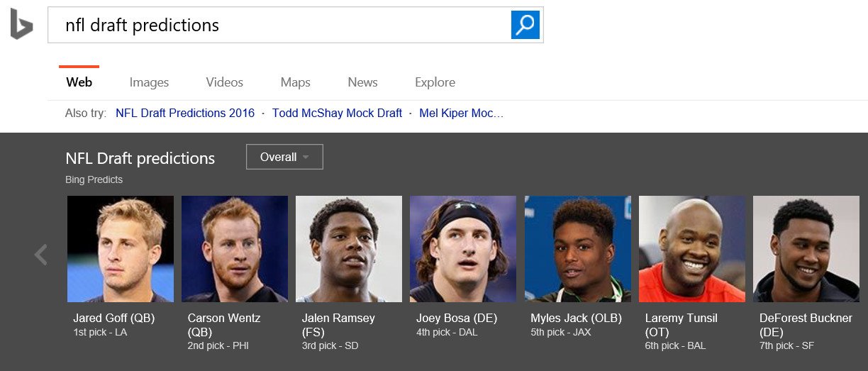This screenshot has width=868, height=371.
Task: Open Todd McShay Mock Draft suggestion
Action: point(337,113)
